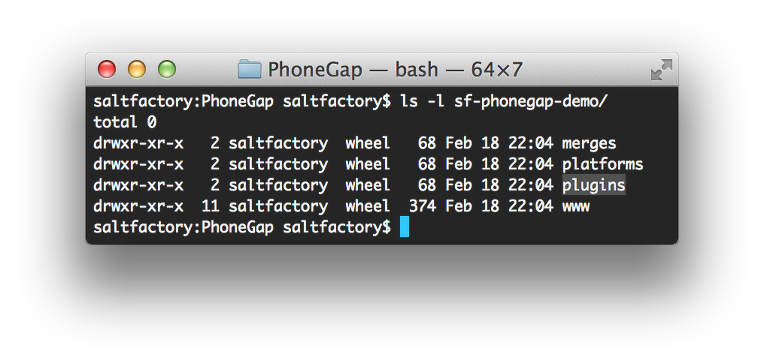
Task: Click the 'saltfactory' owner in plugins row
Action: (278, 185)
